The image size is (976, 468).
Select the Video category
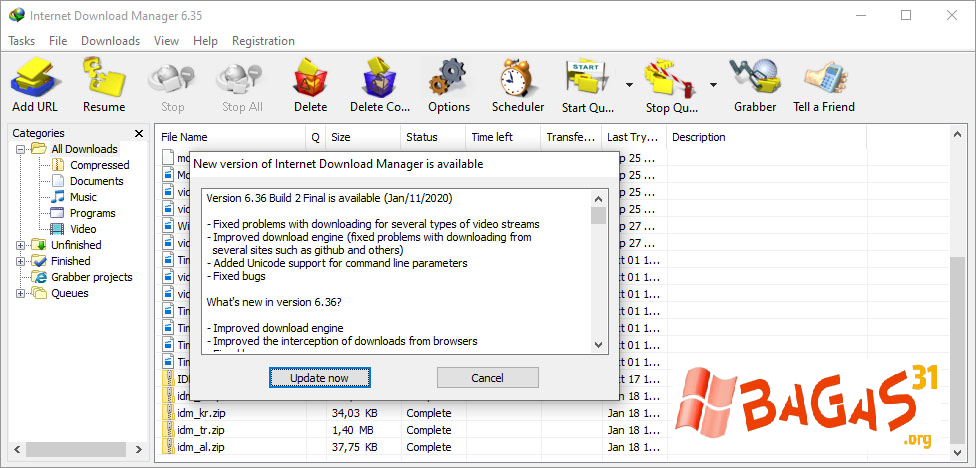(83, 229)
